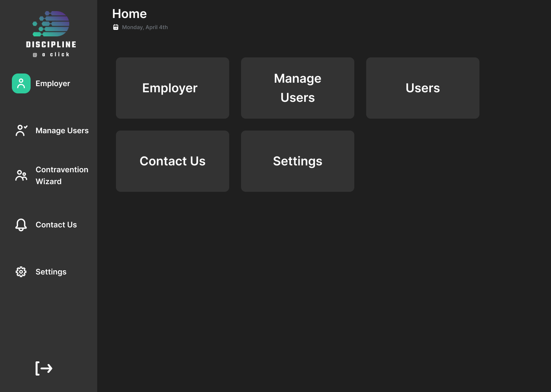Open the Manage Users card on Home
Image resolution: width=551 pixels, height=392 pixels.
pos(298,88)
